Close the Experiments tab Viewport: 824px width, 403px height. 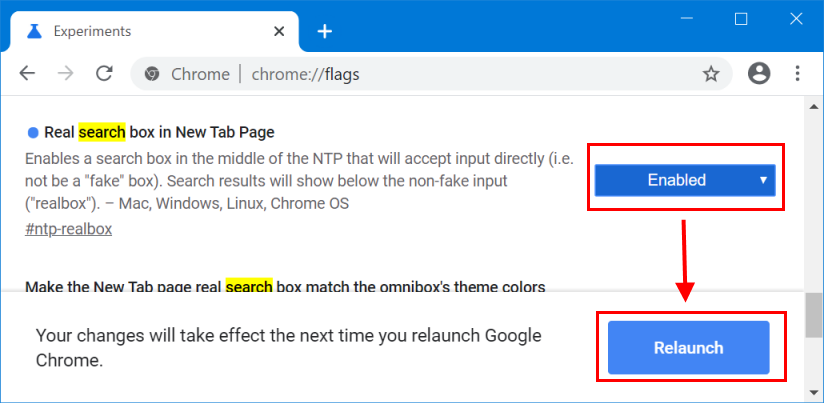[x=280, y=32]
